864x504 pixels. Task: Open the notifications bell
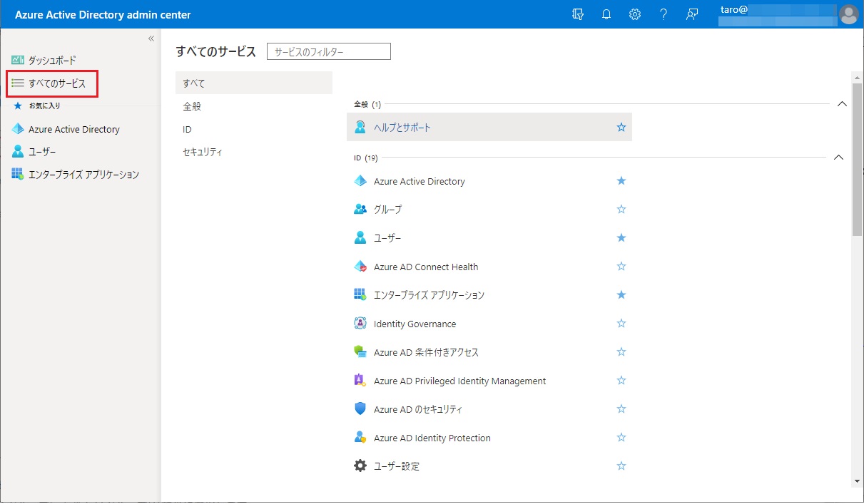pyautogui.click(x=606, y=14)
